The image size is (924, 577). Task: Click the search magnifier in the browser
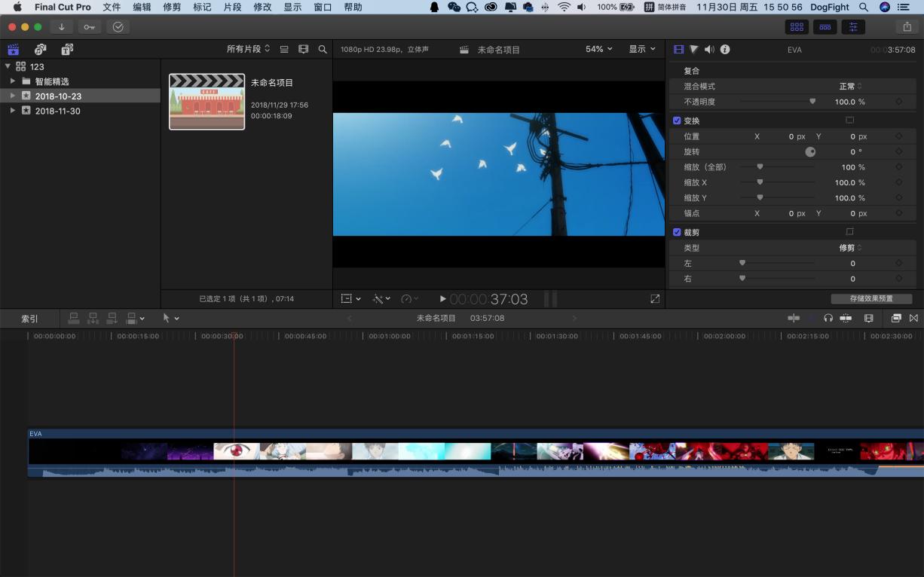click(x=323, y=49)
